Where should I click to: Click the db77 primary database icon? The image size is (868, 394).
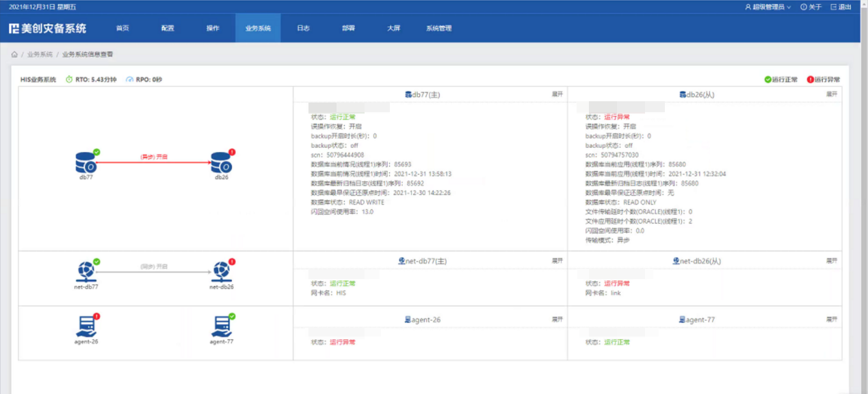[x=86, y=162]
